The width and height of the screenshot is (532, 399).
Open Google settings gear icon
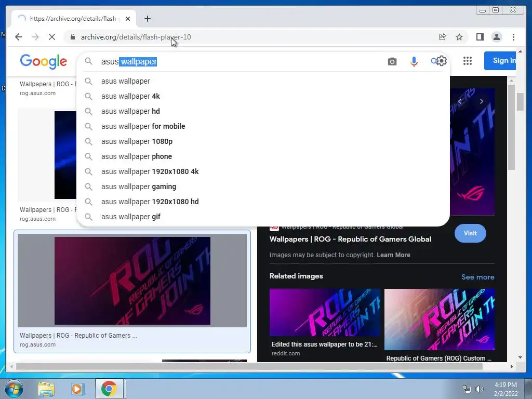click(x=442, y=61)
